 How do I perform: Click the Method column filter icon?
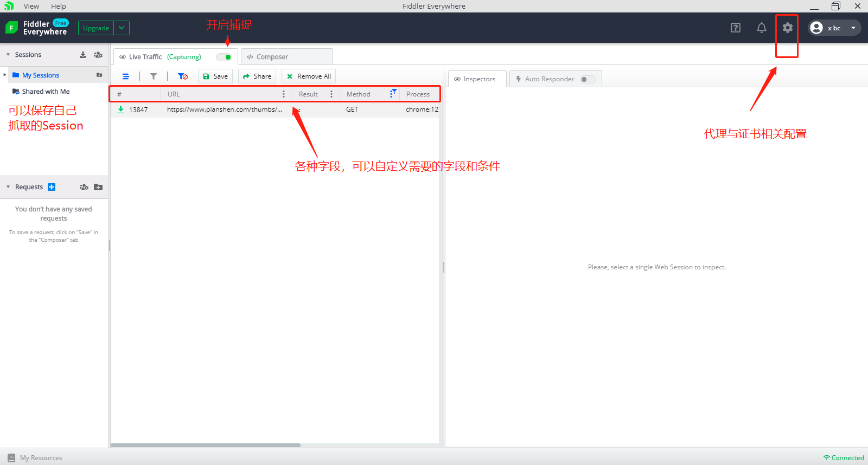(x=393, y=93)
